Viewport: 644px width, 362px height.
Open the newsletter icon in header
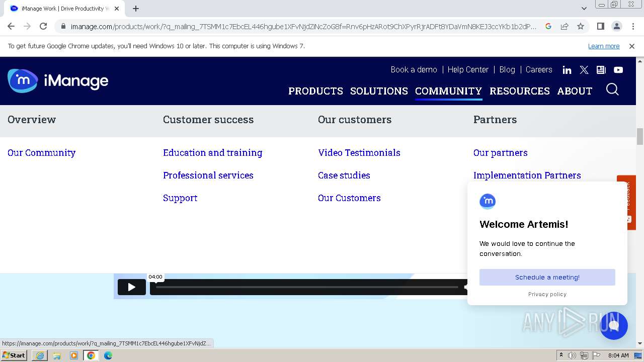coord(601,70)
